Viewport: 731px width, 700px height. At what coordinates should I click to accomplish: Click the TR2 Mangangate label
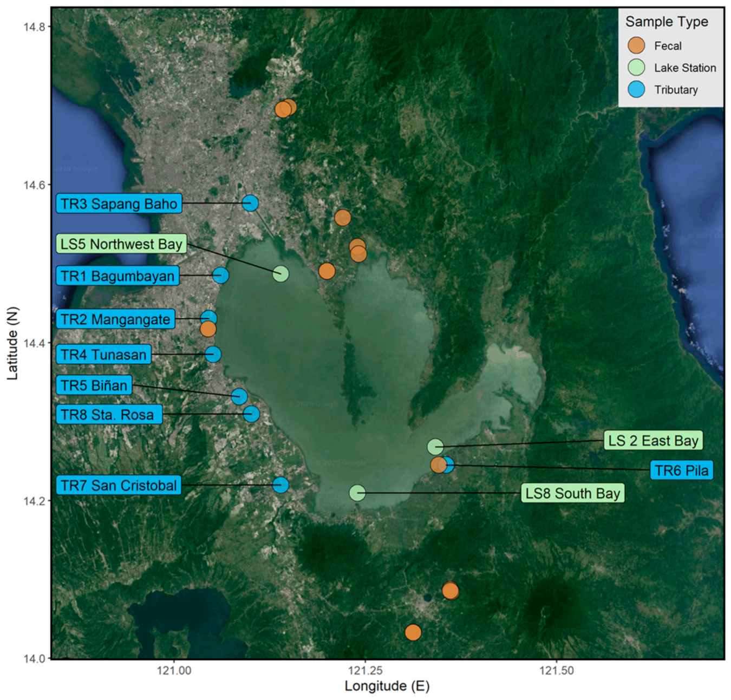[x=115, y=319]
